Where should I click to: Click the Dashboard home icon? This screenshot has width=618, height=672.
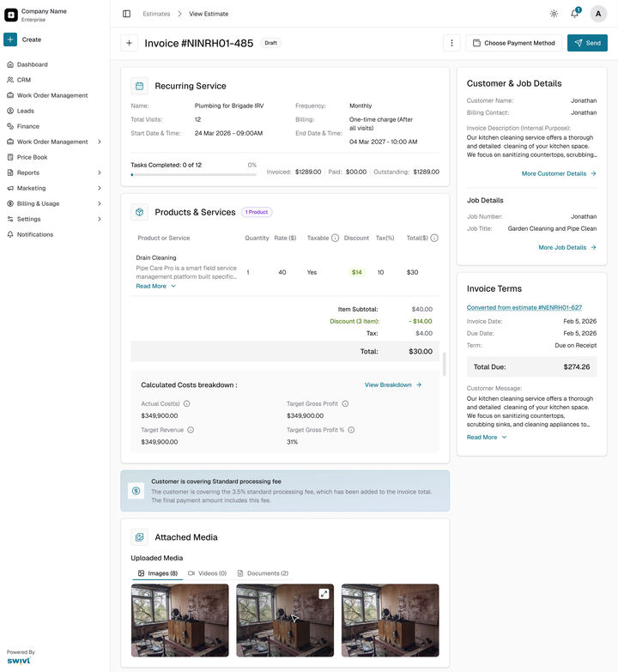click(10, 64)
